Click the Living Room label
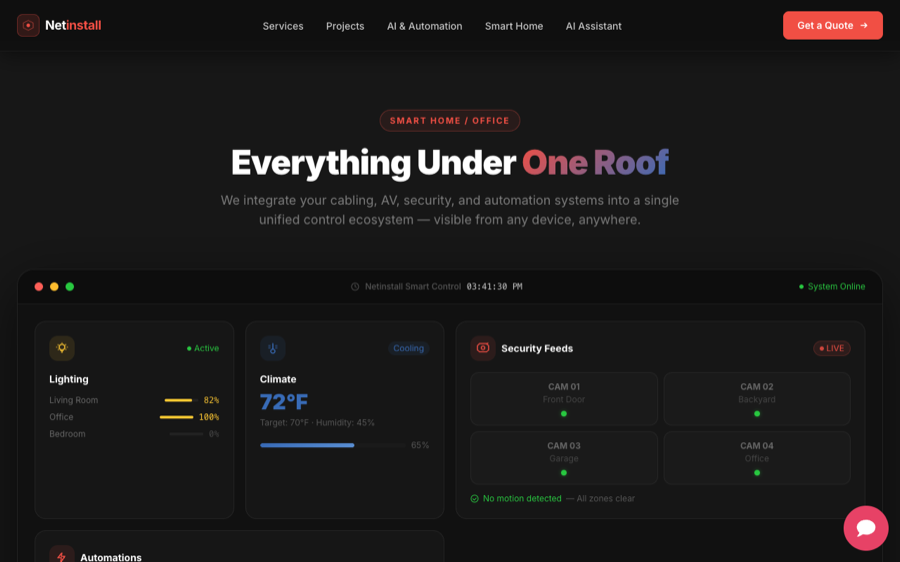900x562 pixels. tap(73, 400)
